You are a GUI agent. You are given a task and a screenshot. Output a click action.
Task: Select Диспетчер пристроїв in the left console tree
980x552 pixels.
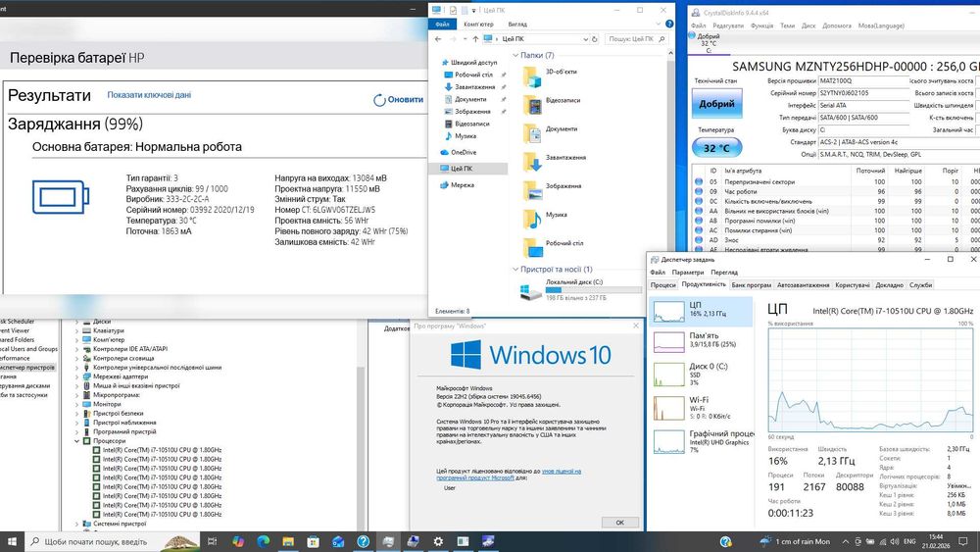[26, 368]
